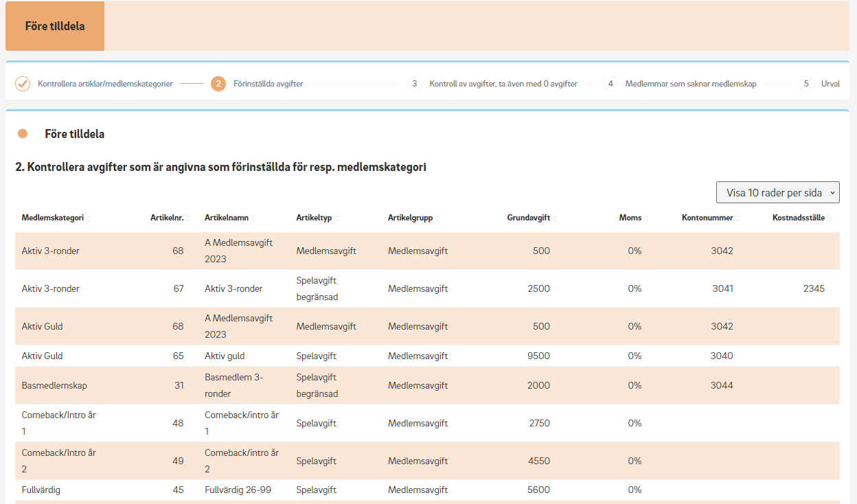The width and height of the screenshot is (857, 504).
Task: Select the base fee 2750 cell
Action: tap(540, 423)
